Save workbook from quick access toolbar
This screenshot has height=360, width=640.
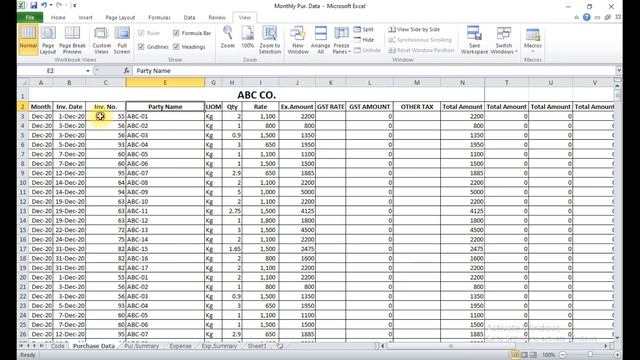[x=33, y=5]
